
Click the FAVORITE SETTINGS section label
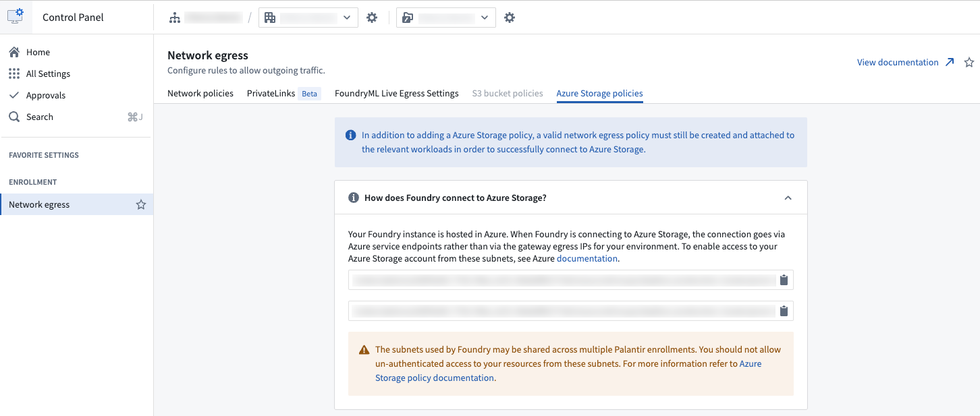[x=44, y=155]
